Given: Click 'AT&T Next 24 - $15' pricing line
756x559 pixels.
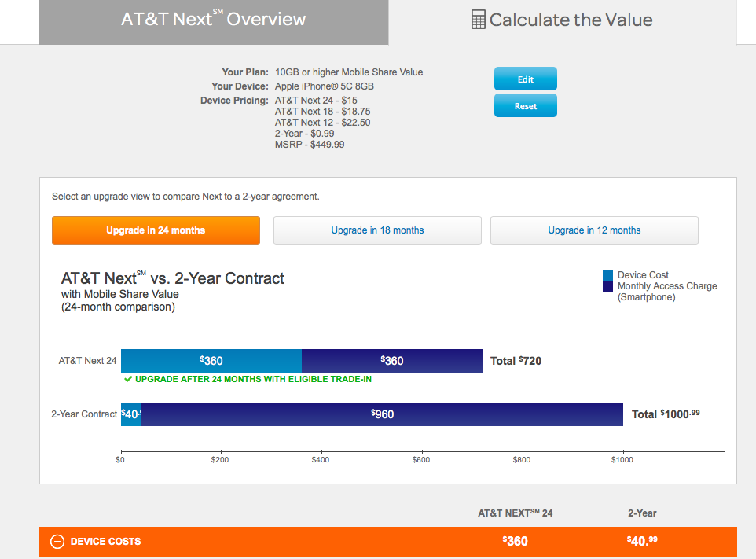Looking at the screenshot, I should [316, 101].
